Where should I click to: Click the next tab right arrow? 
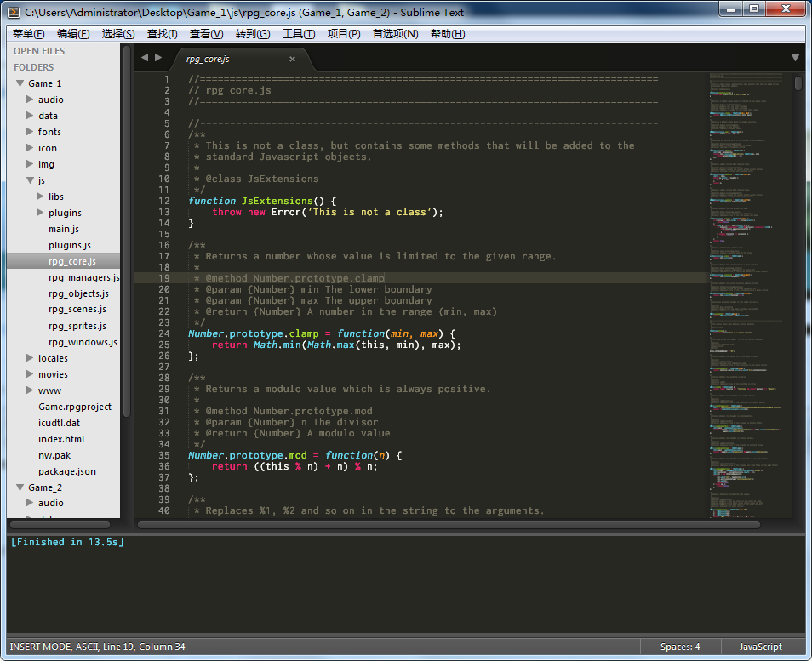click(x=158, y=58)
